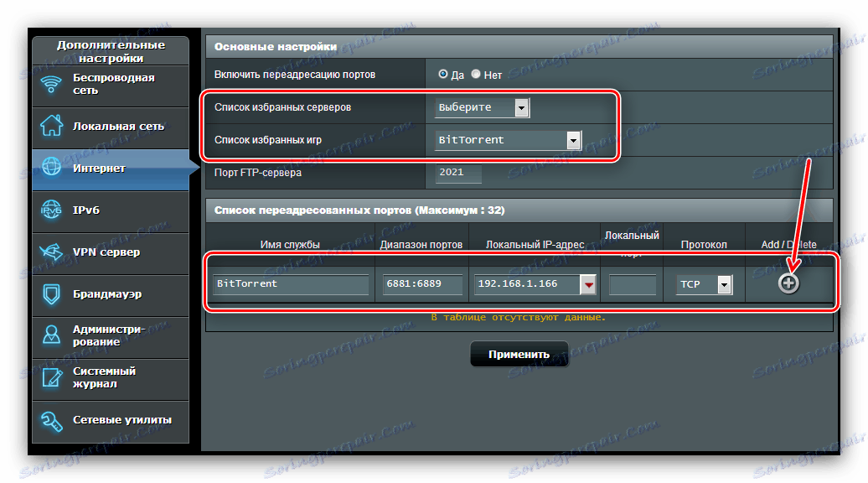Click the empty local port field
The height and width of the screenshot is (483, 868).
[633, 284]
